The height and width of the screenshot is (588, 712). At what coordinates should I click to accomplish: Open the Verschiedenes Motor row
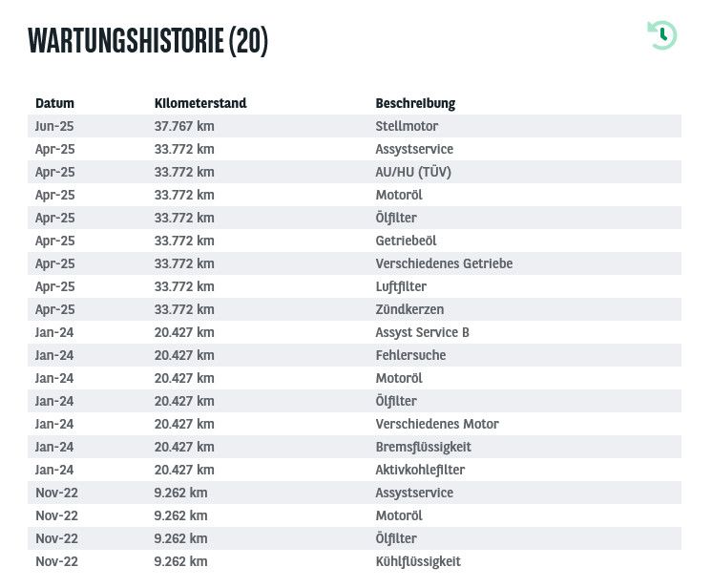coord(437,424)
